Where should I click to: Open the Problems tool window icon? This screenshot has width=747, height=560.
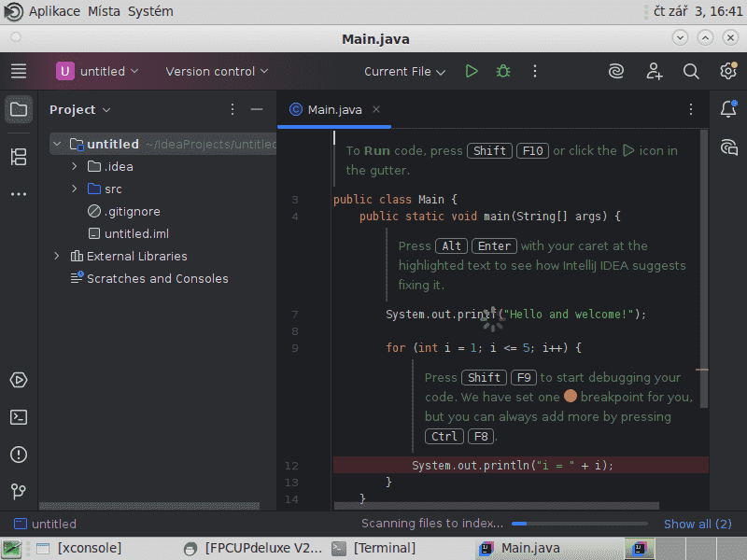19,455
